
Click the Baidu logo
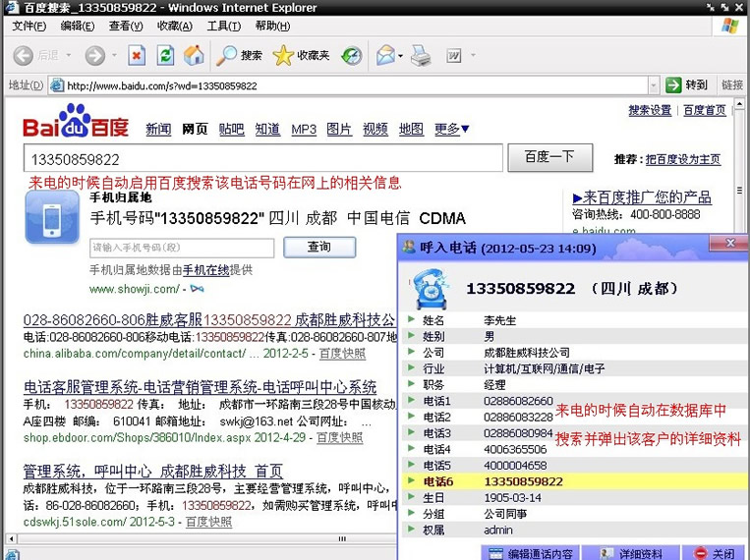coord(76,121)
